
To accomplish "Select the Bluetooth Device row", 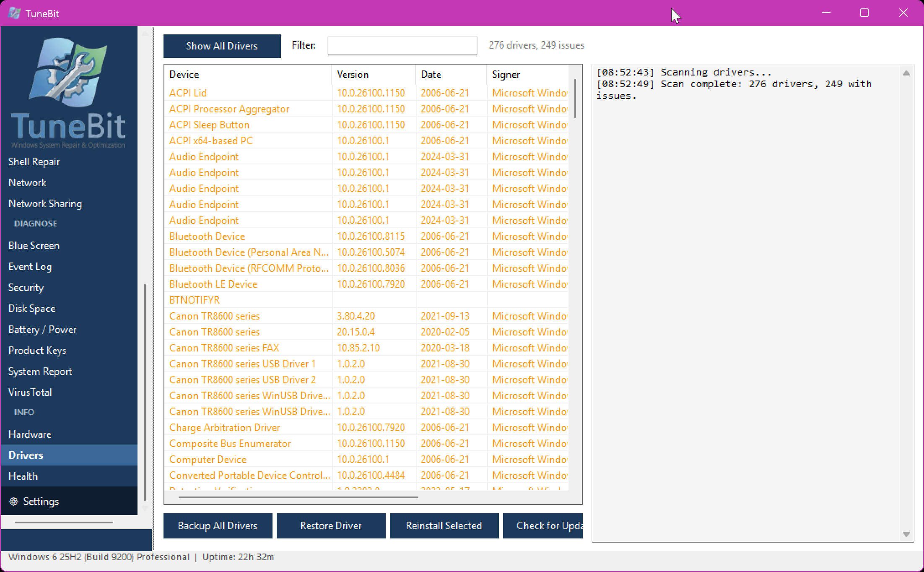I will click(366, 236).
